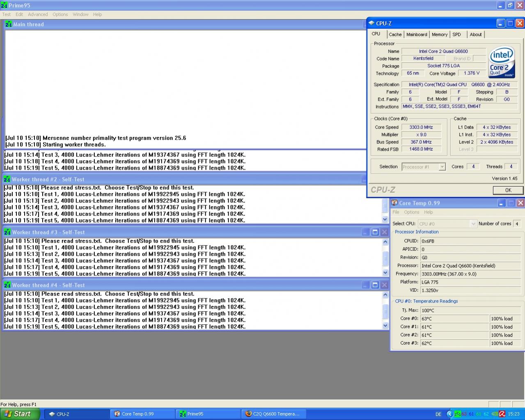Click the Core #0 temperature 63°C
The height and width of the screenshot is (420, 525).
[454, 319]
